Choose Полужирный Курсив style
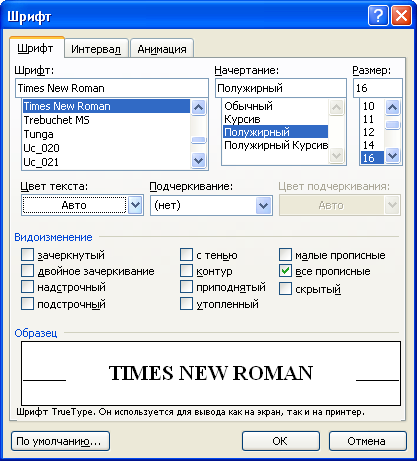 click(275, 145)
